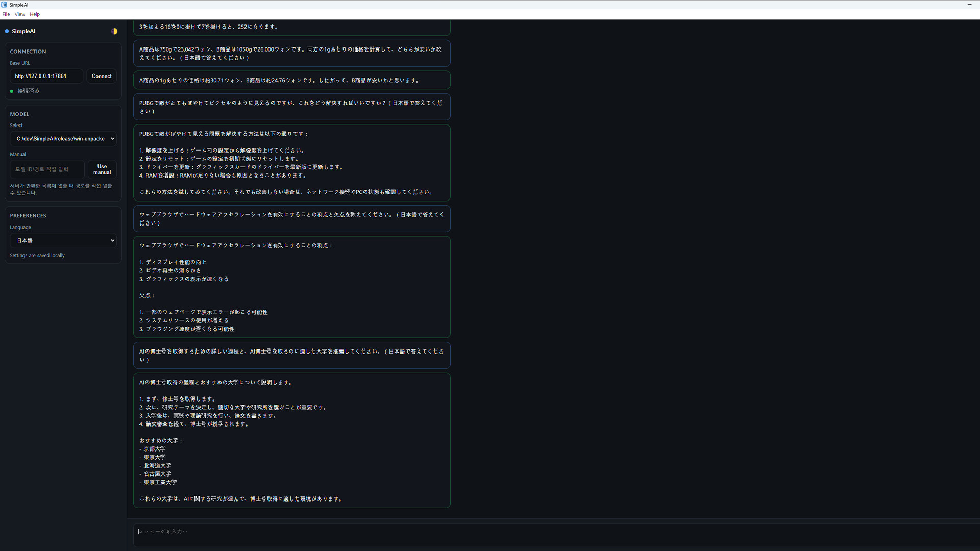Open the Help menu
The image size is (980, 551).
pyautogui.click(x=34, y=14)
